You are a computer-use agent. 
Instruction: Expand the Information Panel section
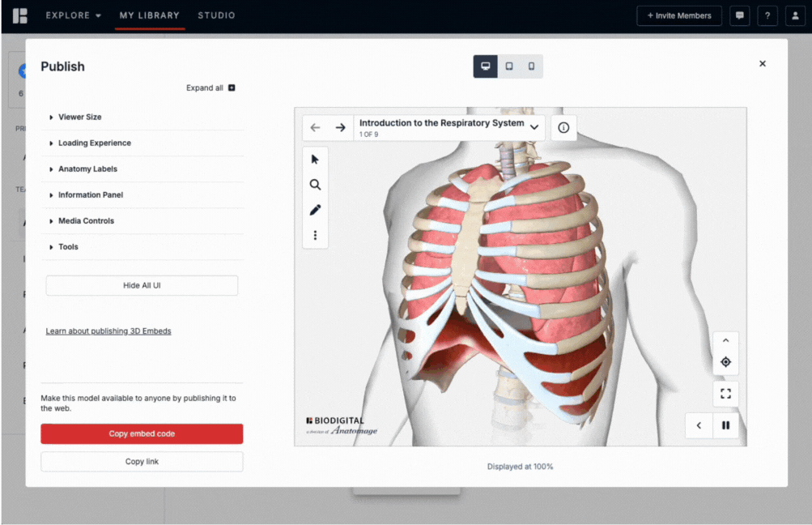coord(142,195)
